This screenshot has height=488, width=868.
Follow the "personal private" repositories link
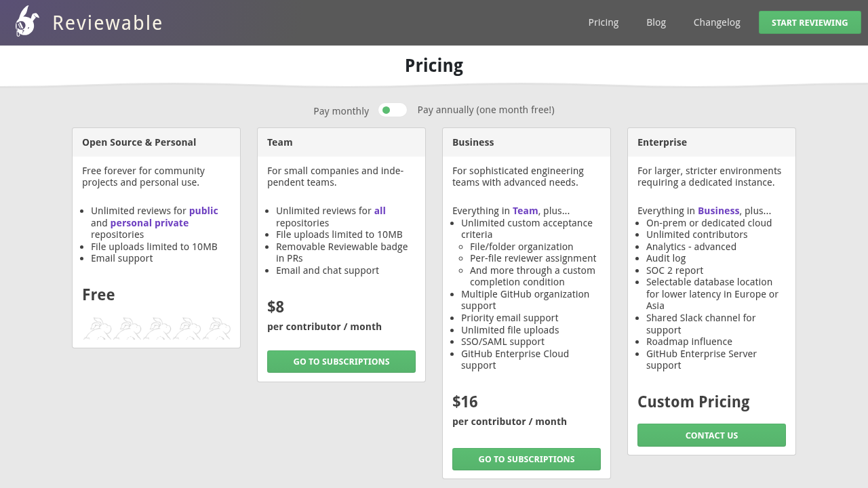149,223
